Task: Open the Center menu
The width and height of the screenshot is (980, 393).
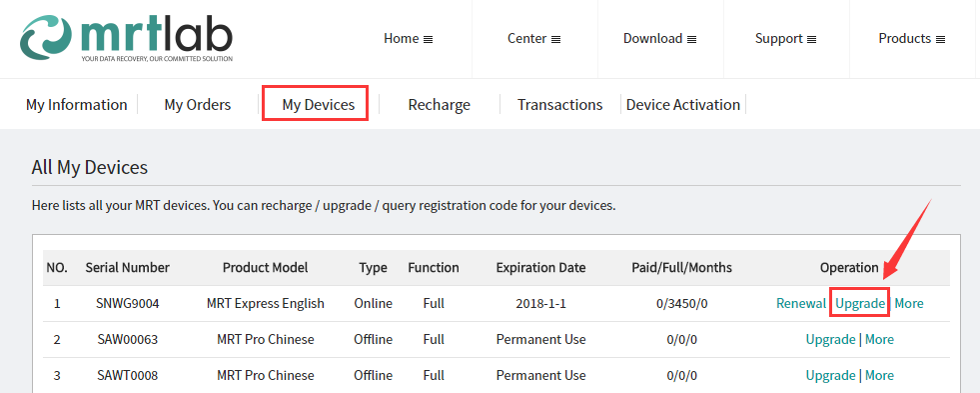Action: click(533, 39)
